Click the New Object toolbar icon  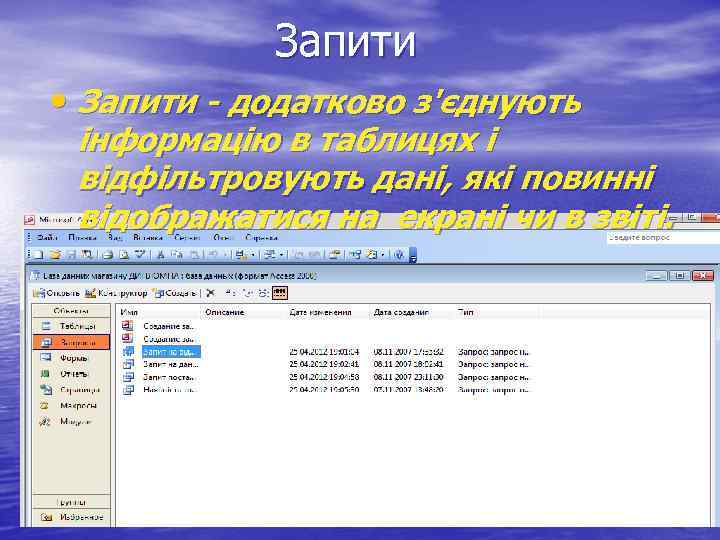click(372, 254)
